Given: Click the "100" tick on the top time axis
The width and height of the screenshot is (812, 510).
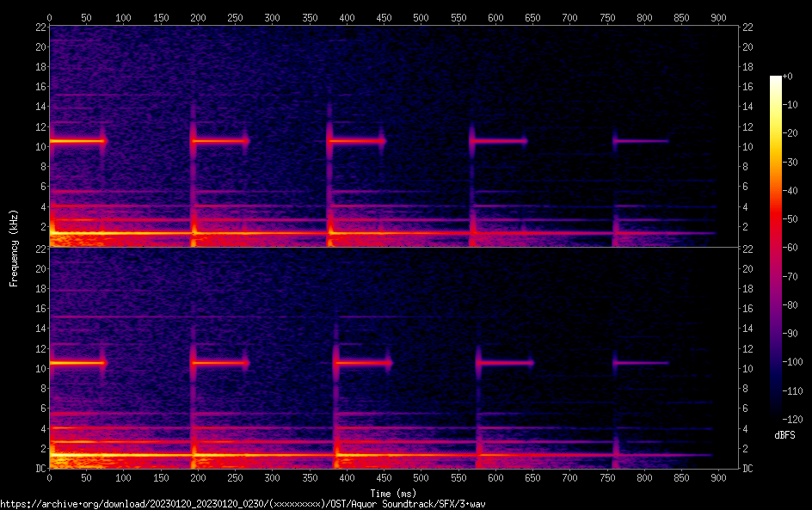Looking at the screenshot, I should (x=123, y=17).
